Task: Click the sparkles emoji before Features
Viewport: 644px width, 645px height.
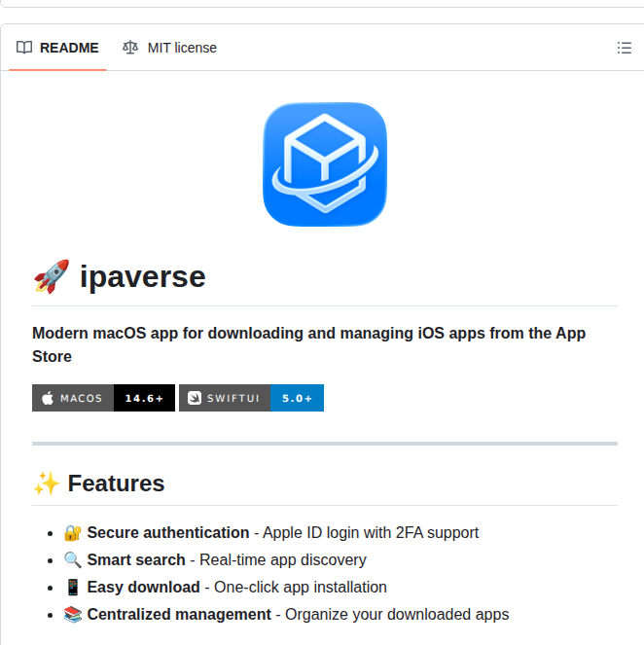Action: pos(47,483)
